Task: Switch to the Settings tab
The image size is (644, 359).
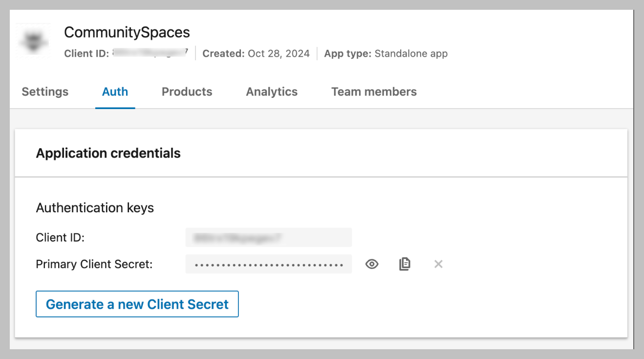Action: (x=45, y=92)
